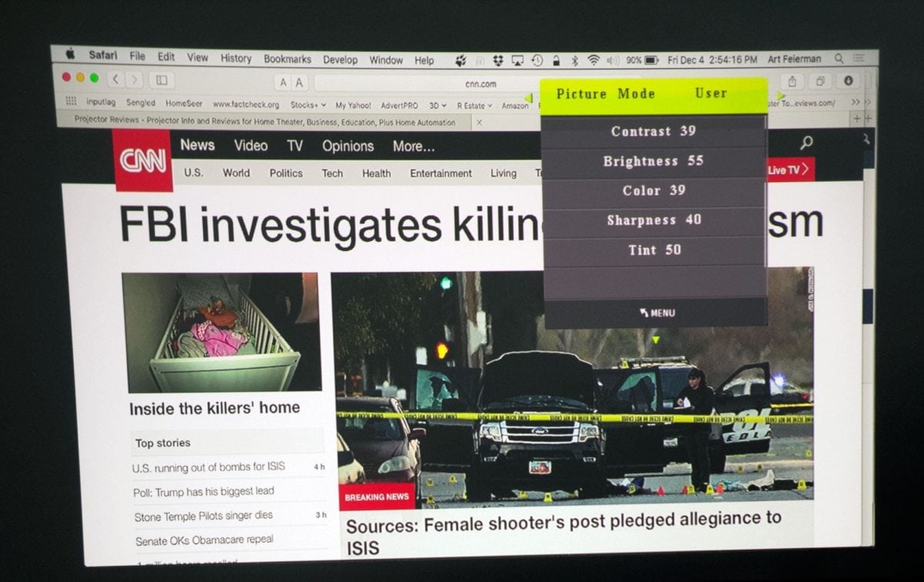Open the Share button in toolbar
Viewport: 924px width, 582px height.
point(792,81)
